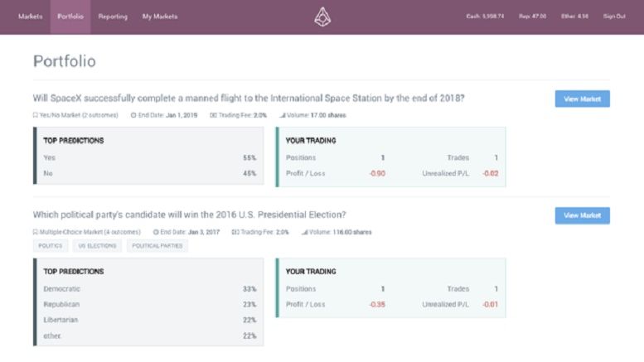Click the bookmark icon beside Yes/No Market

point(35,115)
